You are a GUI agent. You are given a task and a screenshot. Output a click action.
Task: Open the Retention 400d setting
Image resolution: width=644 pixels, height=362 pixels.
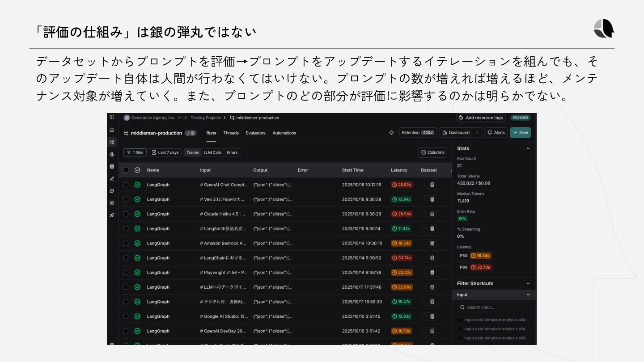click(417, 133)
